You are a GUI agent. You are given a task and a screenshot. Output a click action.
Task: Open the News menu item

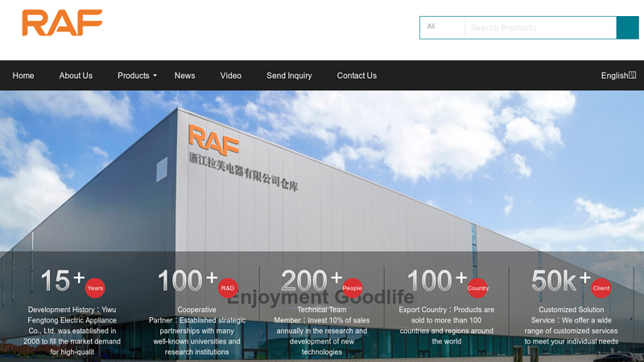click(x=184, y=76)
